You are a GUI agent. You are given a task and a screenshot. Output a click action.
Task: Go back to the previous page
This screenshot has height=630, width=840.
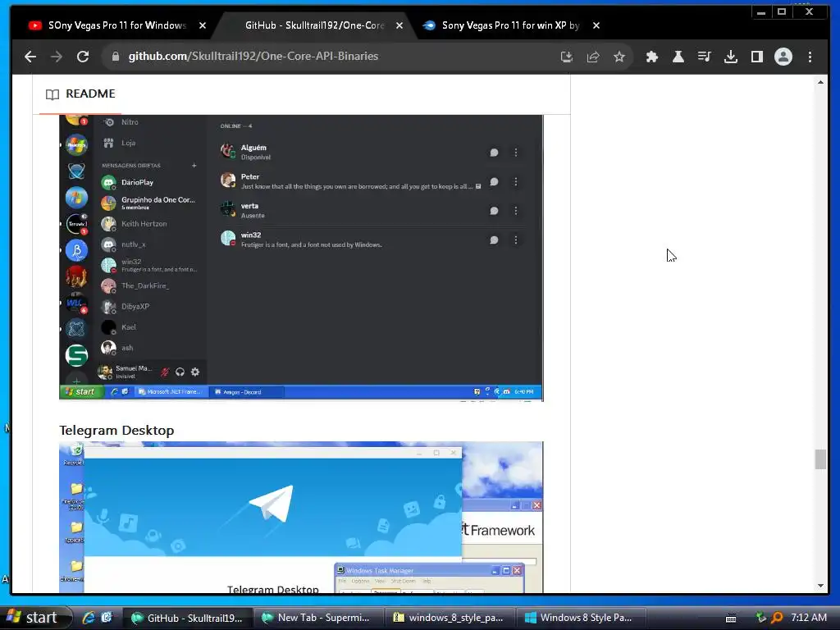tap(30, 57)
